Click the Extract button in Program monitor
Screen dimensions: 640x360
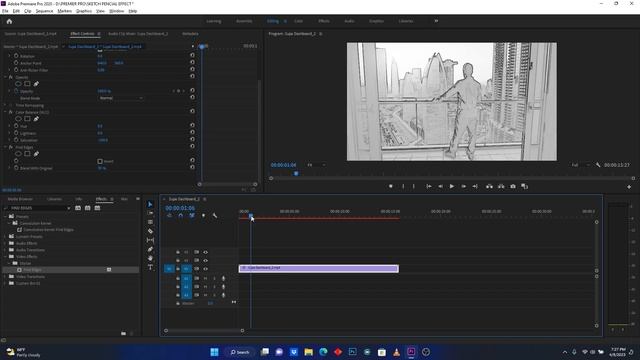(x=501, y=186)
